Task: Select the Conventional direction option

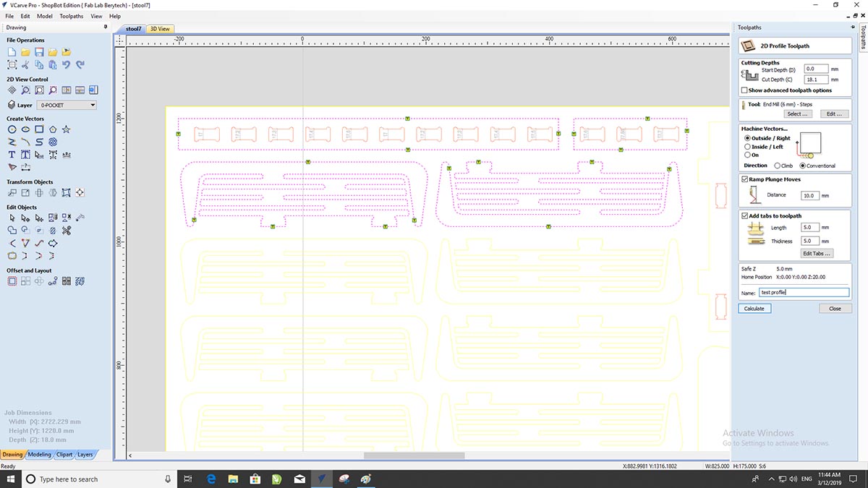Action: tap(803, 166)
